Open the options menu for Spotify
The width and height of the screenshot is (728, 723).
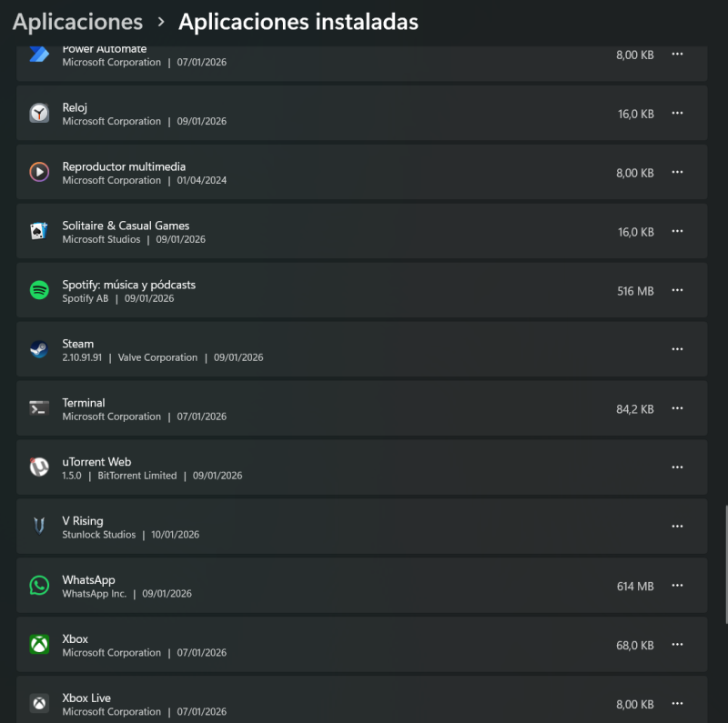pos(677,290)
